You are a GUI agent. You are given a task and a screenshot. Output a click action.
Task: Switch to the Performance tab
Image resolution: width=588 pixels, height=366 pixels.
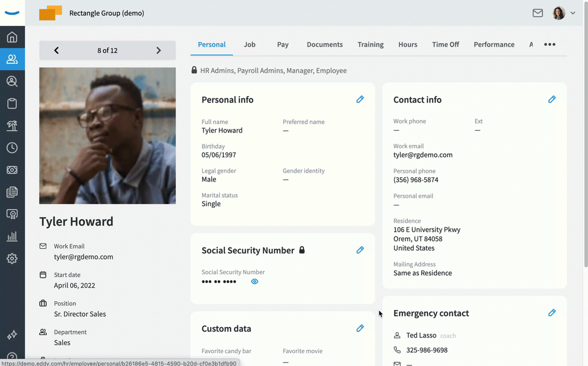(494, 45)
